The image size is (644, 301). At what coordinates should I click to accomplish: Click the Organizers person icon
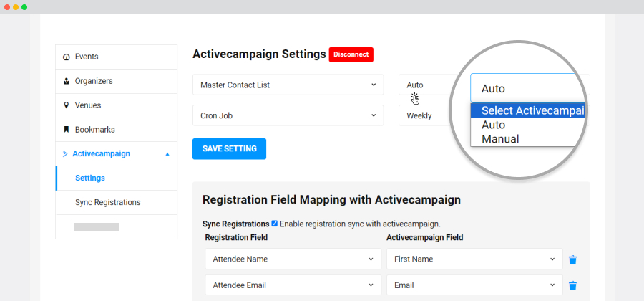(x=66, y=82)
